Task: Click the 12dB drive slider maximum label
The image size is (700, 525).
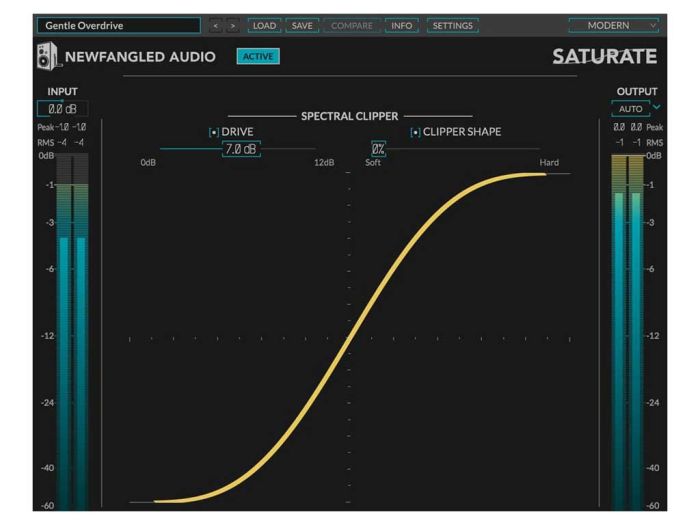Action: 324,162
